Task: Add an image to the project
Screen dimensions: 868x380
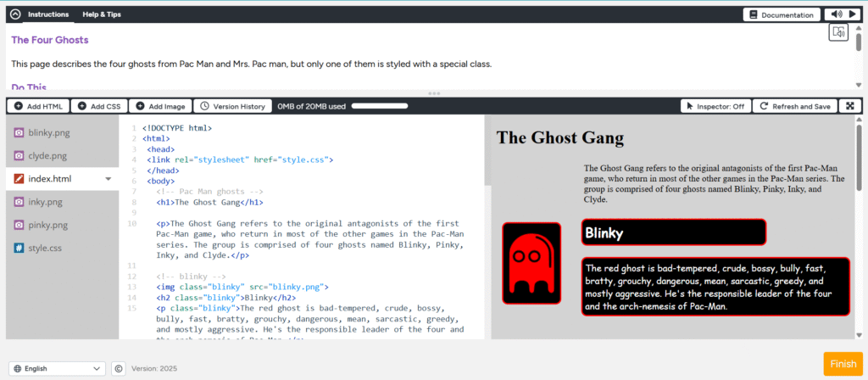Action: tap(160, 106)
